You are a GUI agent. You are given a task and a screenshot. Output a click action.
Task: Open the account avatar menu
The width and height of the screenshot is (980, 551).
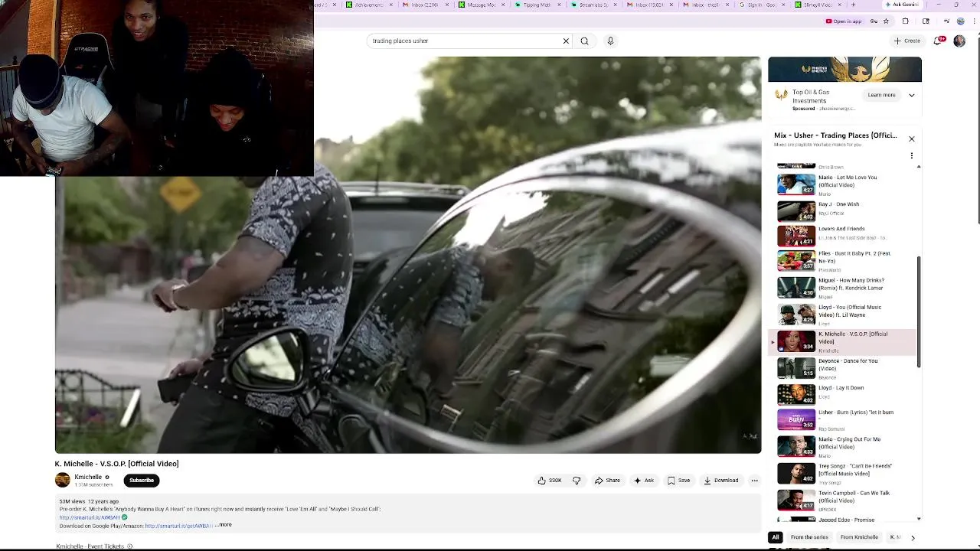tap(959, 41)
